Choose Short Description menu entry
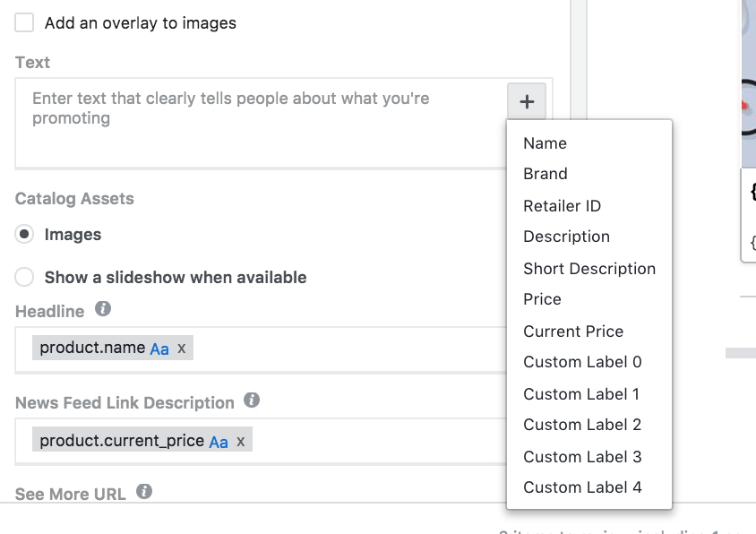The image size is (756, 534). [x=589, y=269]
